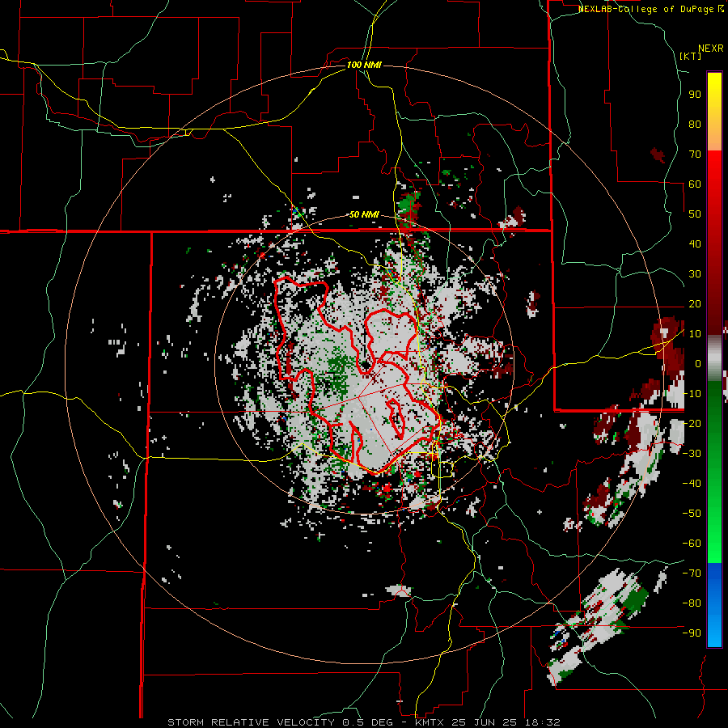Click the 50 NMI range ring label
Image resolution: width=728 pixels, height=728 pixels.
click(364, 214)
